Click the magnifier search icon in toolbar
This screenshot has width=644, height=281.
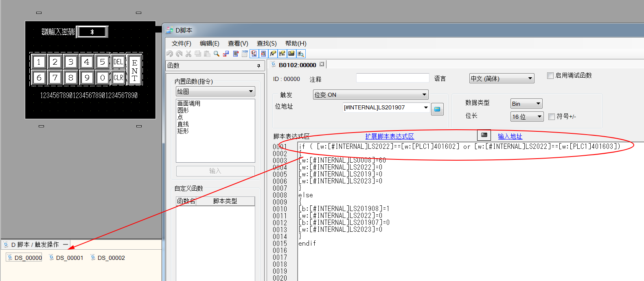pos(217,54)
